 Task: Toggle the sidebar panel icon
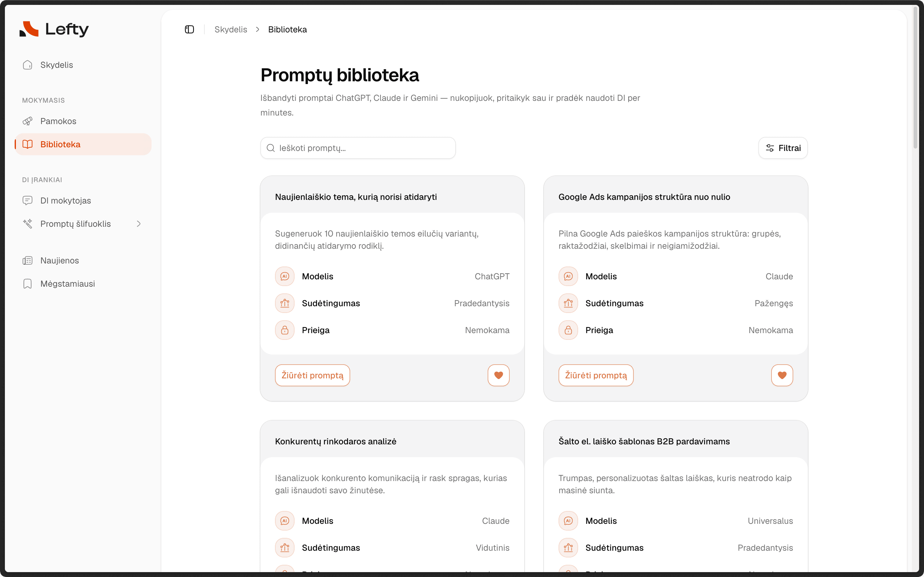(189, 29)
